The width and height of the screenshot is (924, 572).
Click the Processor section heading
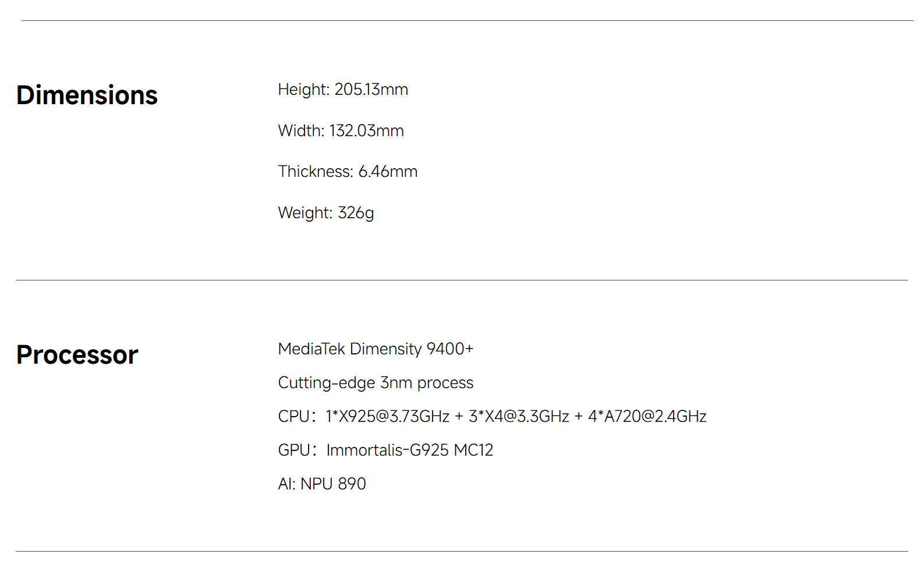click(77, 355)
